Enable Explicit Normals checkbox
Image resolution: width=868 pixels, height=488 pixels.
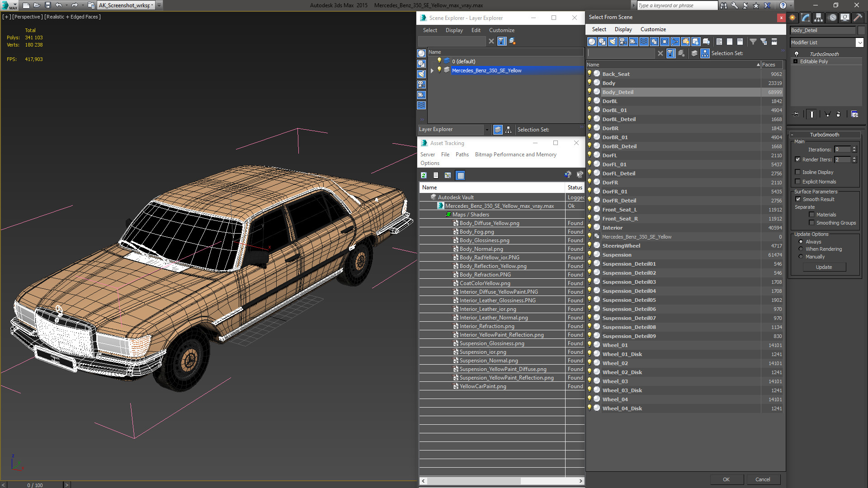[x=798, y=182]
